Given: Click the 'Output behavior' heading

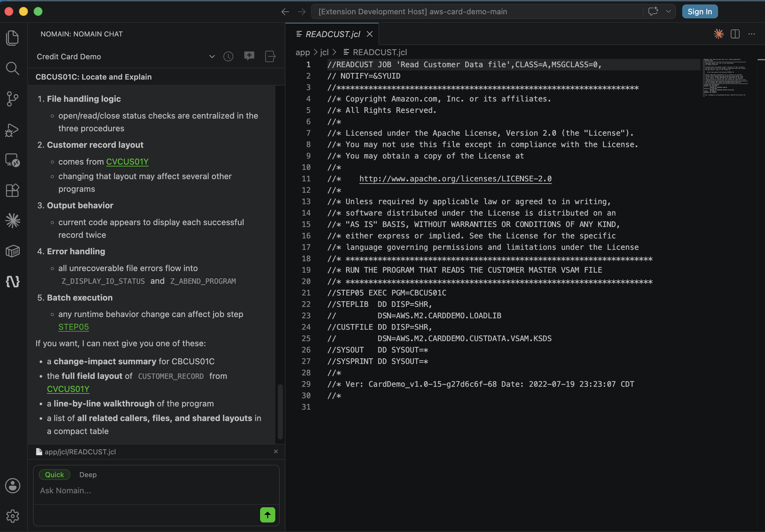Looking at the screenshot, I should 80,205.
